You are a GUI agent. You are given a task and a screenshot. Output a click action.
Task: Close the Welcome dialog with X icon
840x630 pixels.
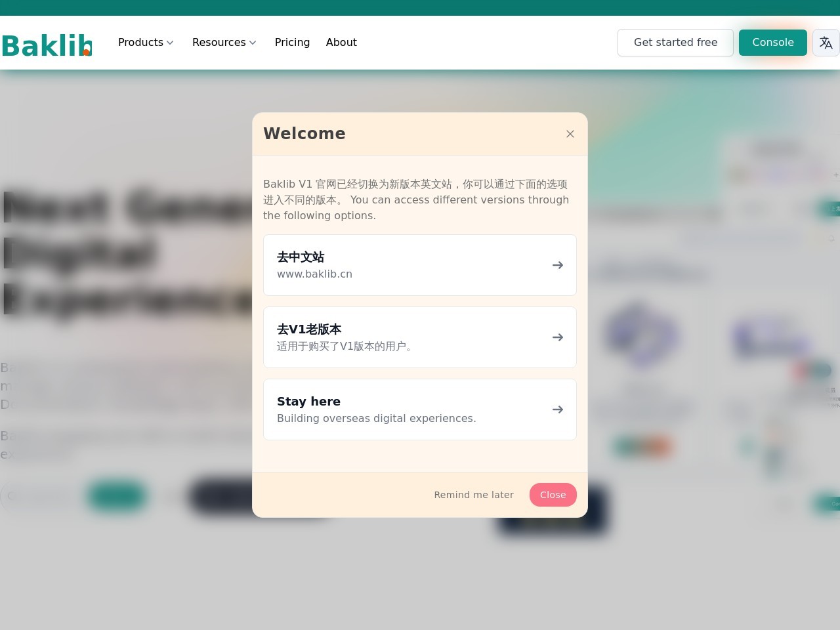pyautogui.click(x=570, y=134)
